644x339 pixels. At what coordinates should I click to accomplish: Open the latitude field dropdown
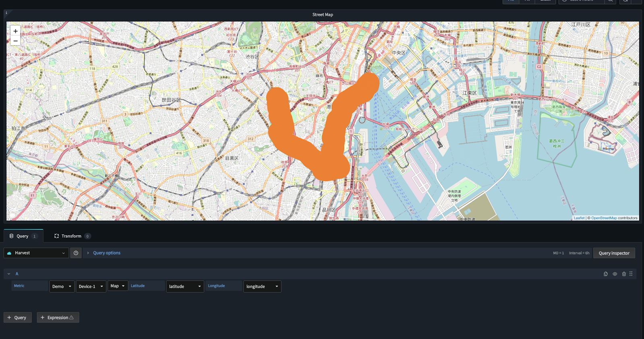185,286
